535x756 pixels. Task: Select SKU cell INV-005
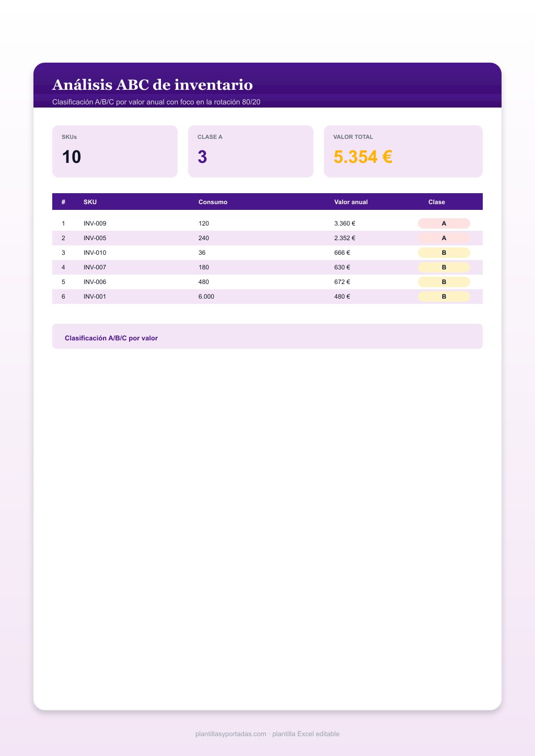(x=95, y=238)
